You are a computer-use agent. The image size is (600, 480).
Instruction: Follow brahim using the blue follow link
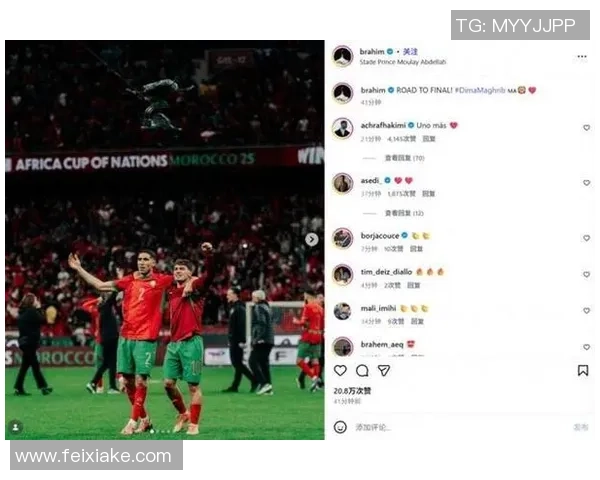pos(410,52)
